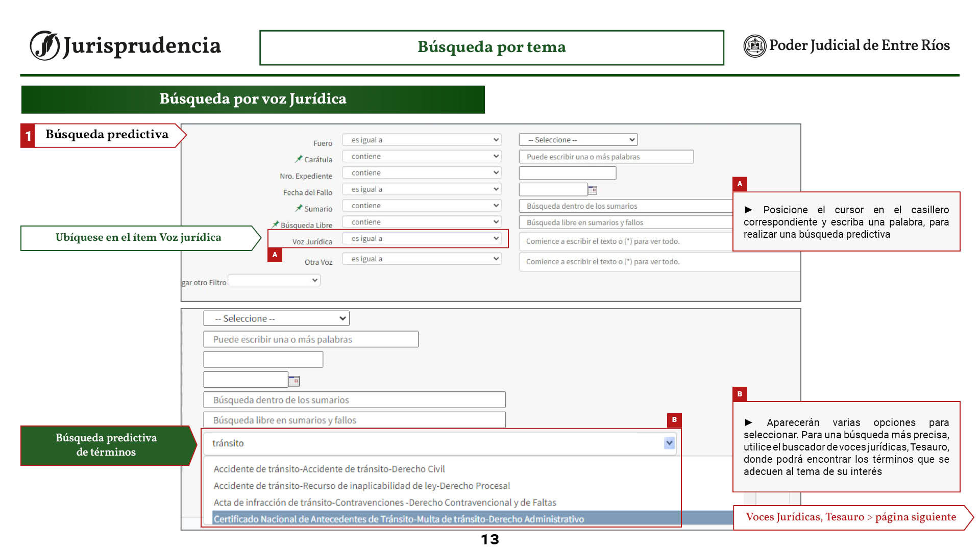Click the pin icon beside Sumario
This screenshot has width=980, height=551.
[299, 208]
